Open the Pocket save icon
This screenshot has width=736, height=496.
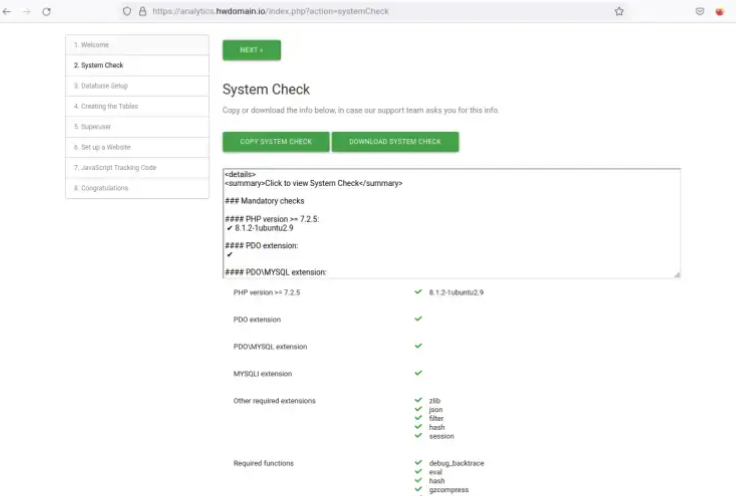coord(699,11)
